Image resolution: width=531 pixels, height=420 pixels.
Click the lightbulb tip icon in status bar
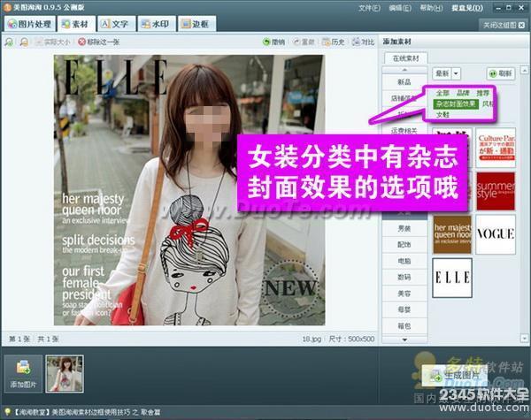pyautogui.click(x=7, y=411)
